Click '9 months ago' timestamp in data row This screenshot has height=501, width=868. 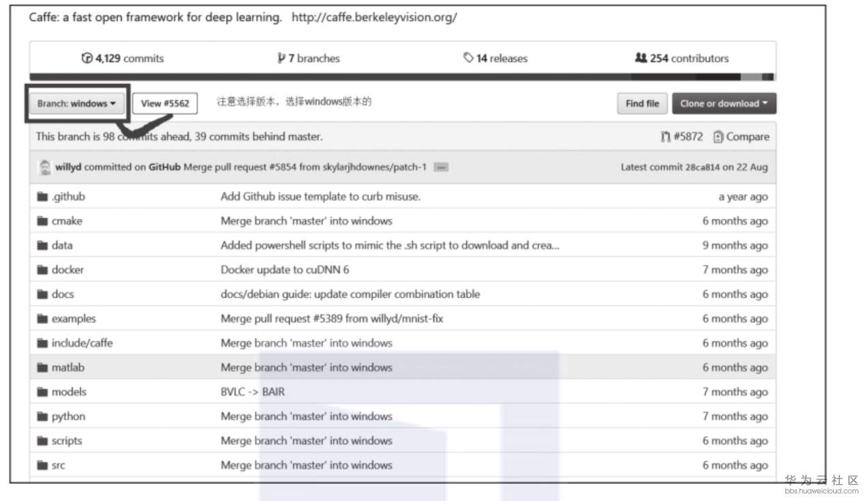(x=736, y=245)
